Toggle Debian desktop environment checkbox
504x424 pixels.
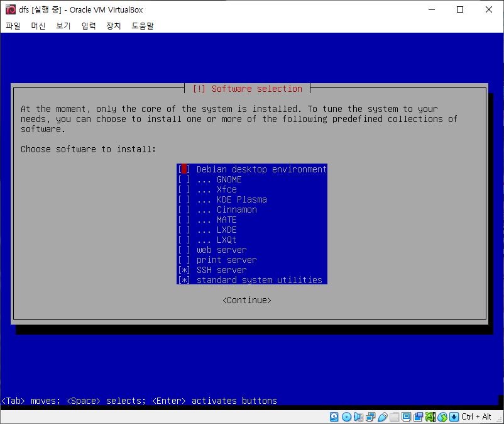pos(184,169)
